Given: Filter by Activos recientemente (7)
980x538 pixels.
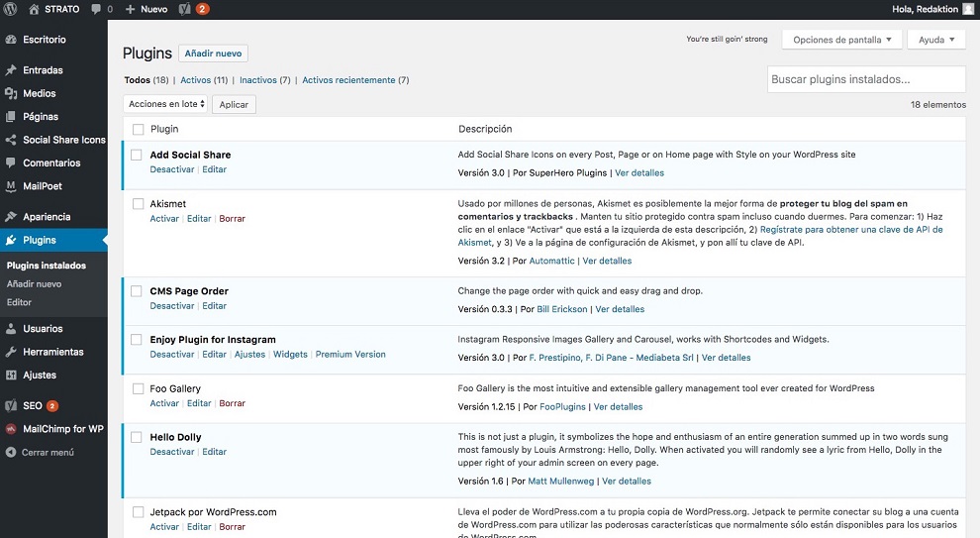Looking at the screenshot, I should (355, 80).
